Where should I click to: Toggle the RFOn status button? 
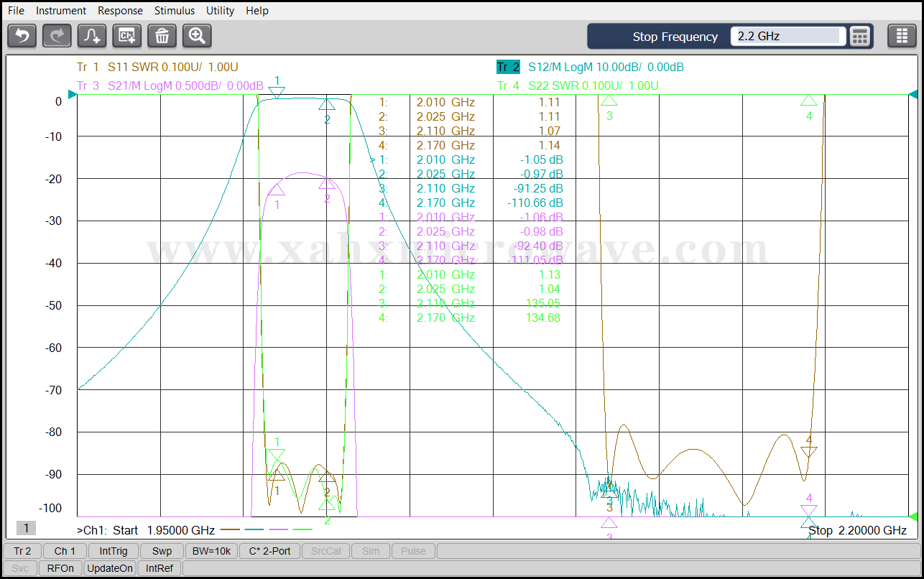point(60,568)
